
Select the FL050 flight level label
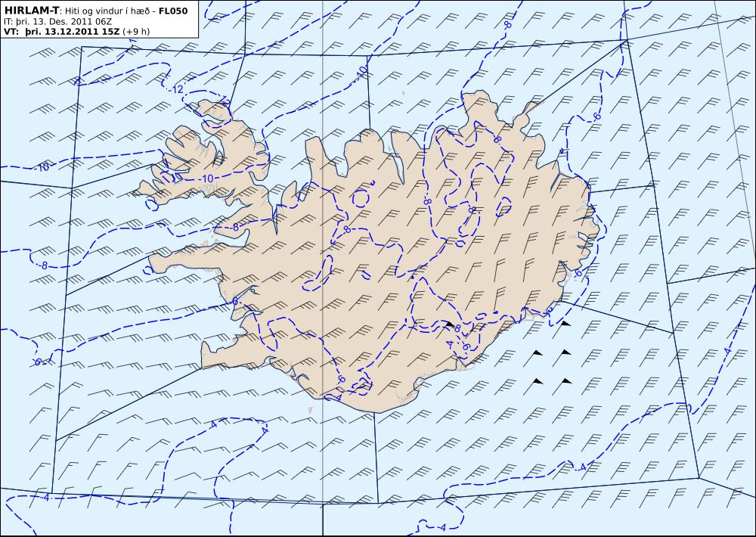click(x=173, y=11)
